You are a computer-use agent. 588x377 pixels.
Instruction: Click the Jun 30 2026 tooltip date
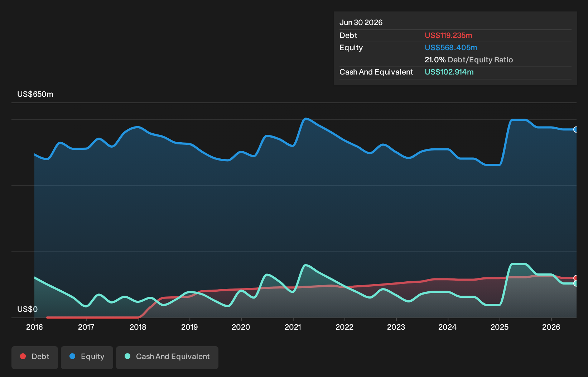pos(361,23)
